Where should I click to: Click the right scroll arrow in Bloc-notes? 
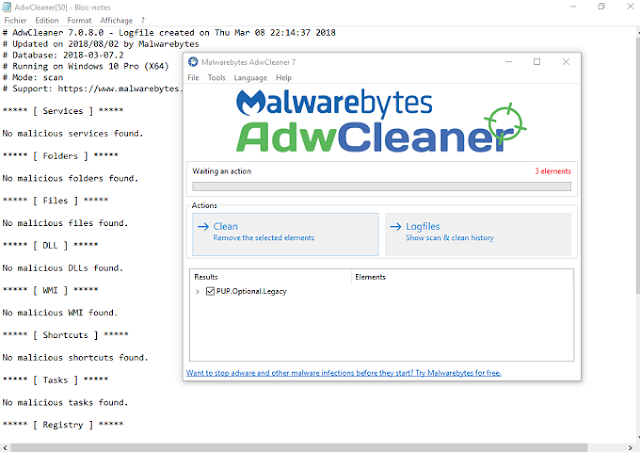coord(630,448)
